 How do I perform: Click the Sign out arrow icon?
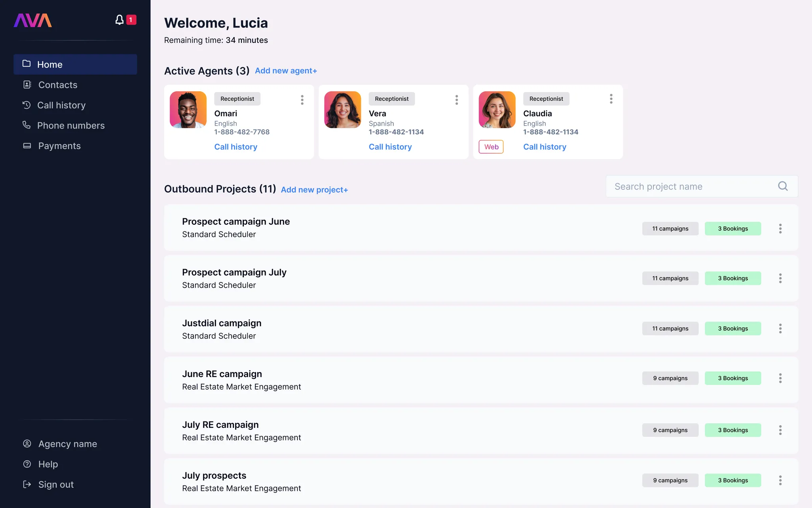point(27,484)
